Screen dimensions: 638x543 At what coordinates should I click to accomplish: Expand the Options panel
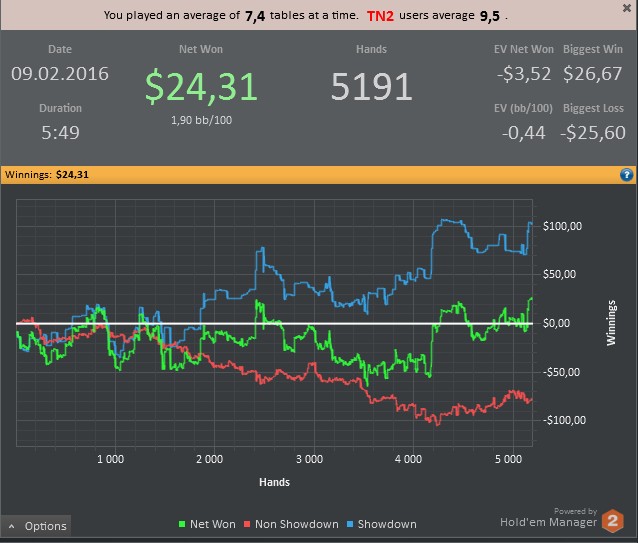point(36,526)
